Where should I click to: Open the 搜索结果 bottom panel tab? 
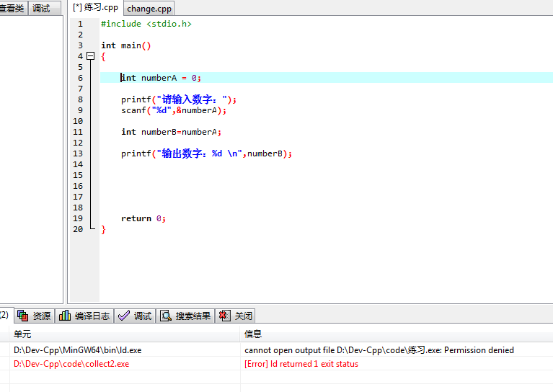point(186,316)
